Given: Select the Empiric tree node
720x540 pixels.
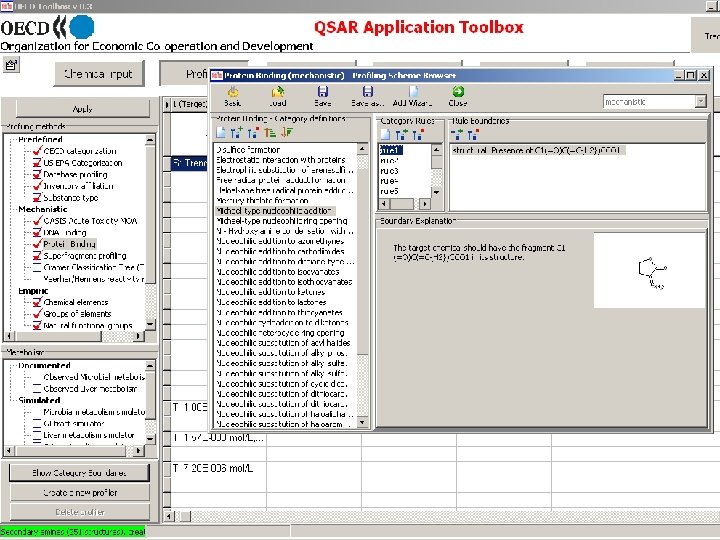Looking at the screenshot, I should click(x=33, y=291).
